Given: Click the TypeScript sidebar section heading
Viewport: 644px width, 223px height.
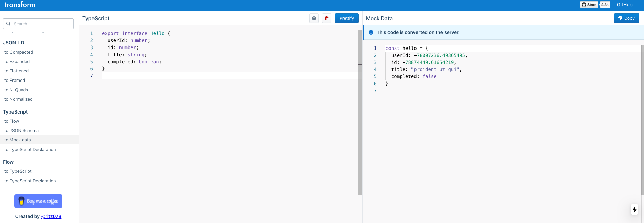Looking at the screenshot, I should point(15,112).
